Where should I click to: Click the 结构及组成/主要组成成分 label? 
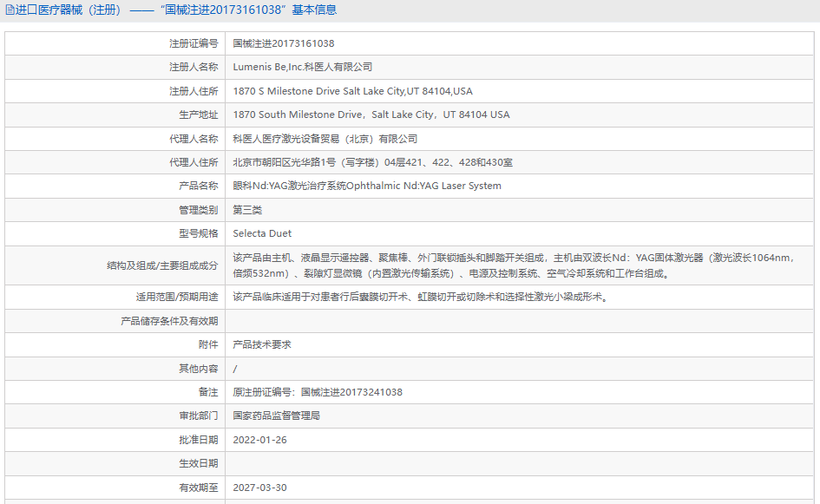pos(162,265)
